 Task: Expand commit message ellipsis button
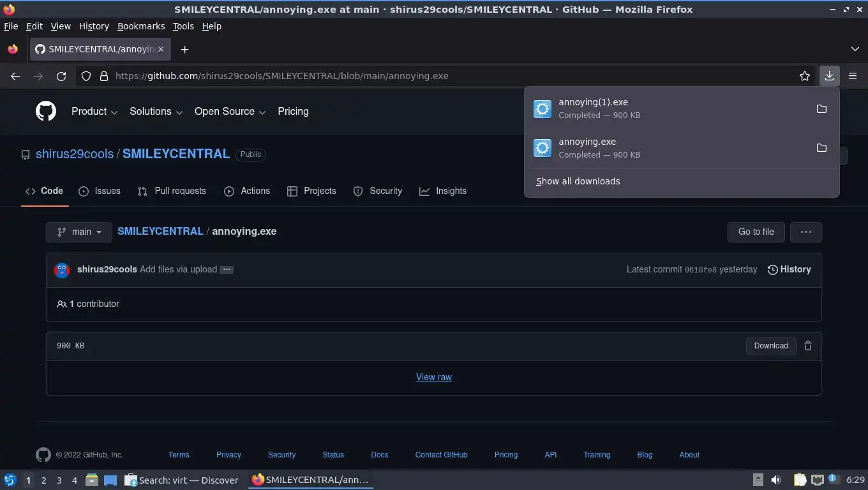click(x=226, y=269)
